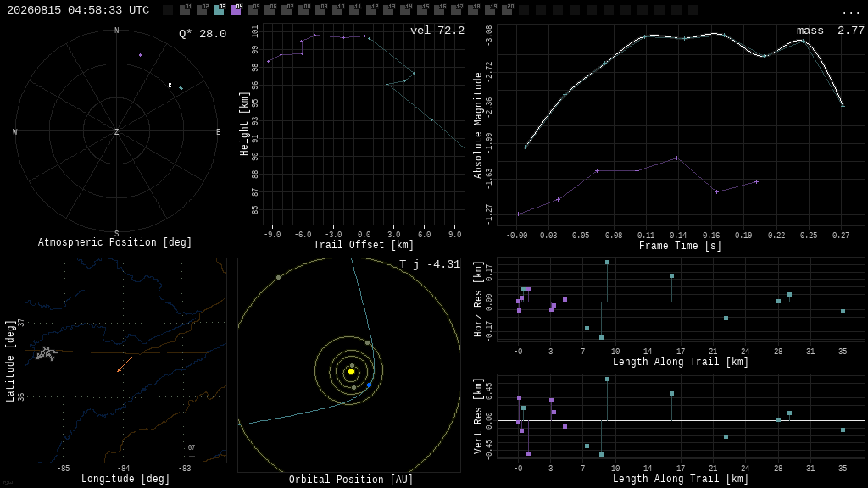Click the blue Earth dot on orbit

pyautogui.click(x=370, y=385)
